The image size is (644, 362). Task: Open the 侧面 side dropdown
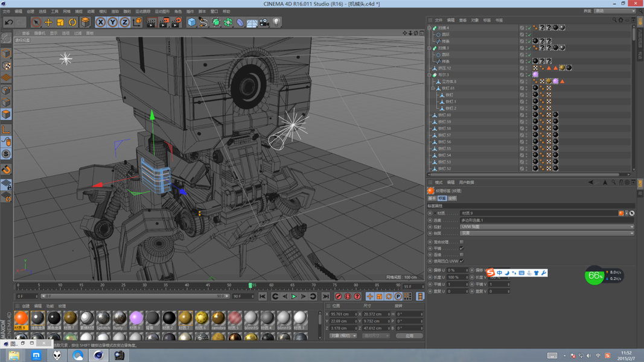547,233
